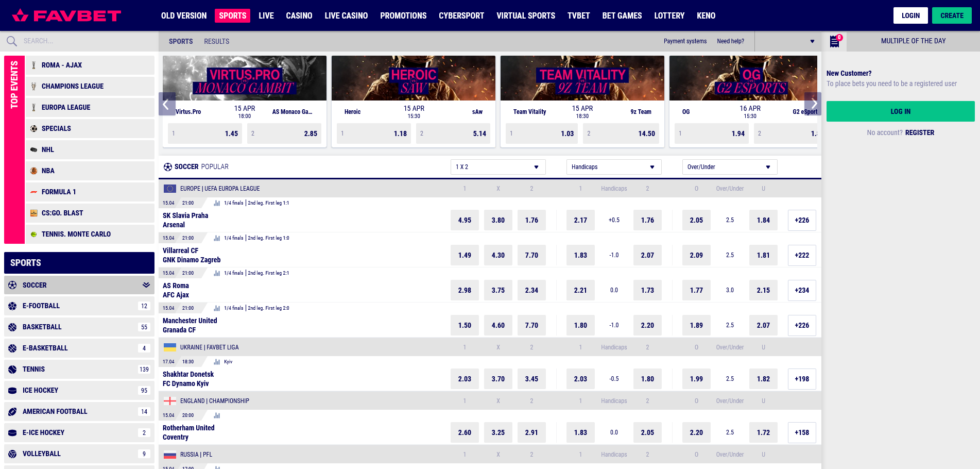Viewport: 980px width, 469px height.
Task: Select draw odds 3.75 for Roma-Ajax
Action: (498, 290)
